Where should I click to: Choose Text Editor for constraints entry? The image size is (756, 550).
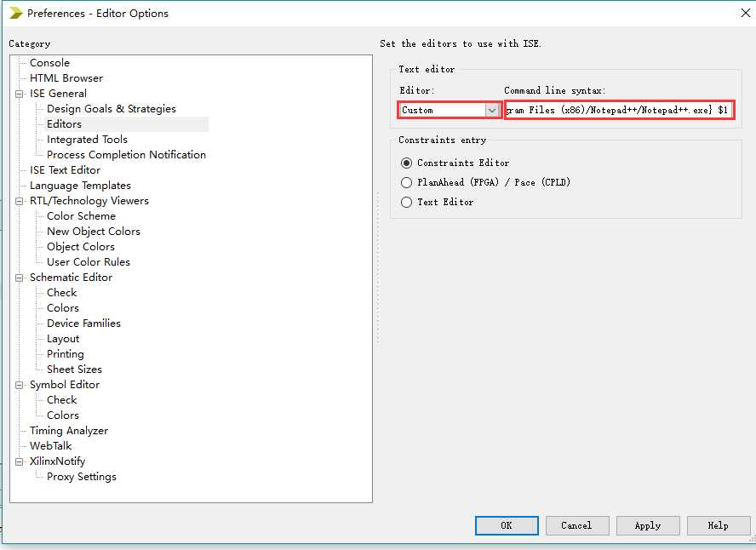(x=406, y=202)
